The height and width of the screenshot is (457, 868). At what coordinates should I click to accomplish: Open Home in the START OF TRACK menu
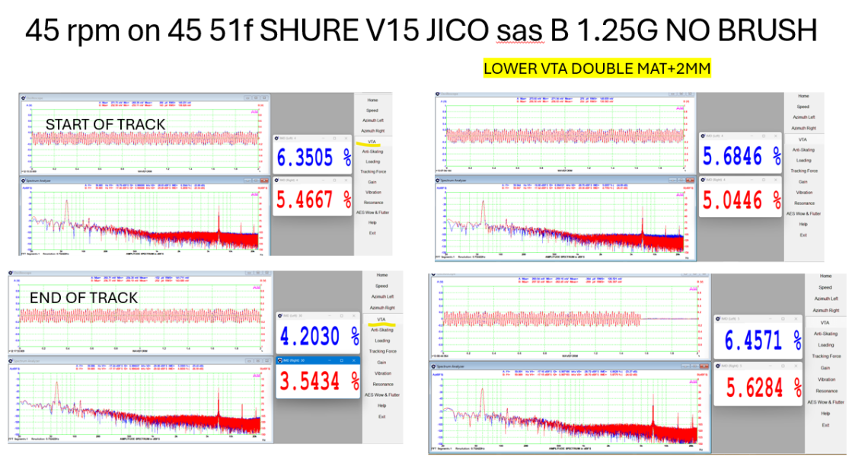372,101
